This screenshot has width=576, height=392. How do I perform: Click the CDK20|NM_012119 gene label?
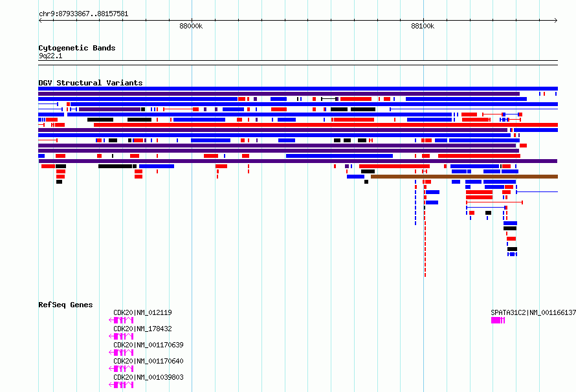tap(142, 312)
